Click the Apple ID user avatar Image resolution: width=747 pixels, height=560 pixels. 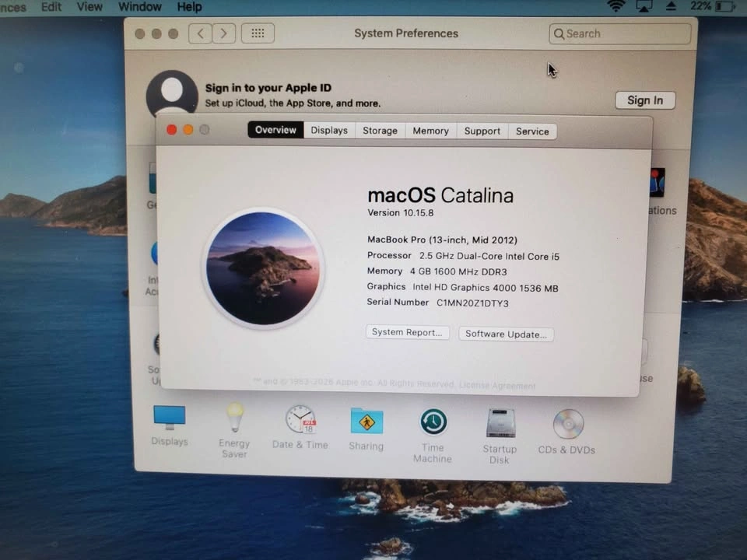(172, 93)
